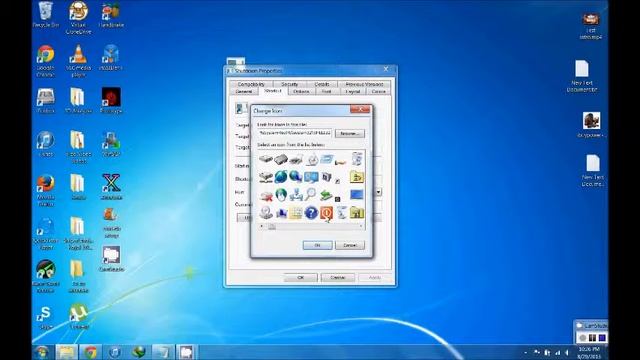This screenshot has height=360, width=640.
Task: Switch to the General tab
Action: pos(244,91)
